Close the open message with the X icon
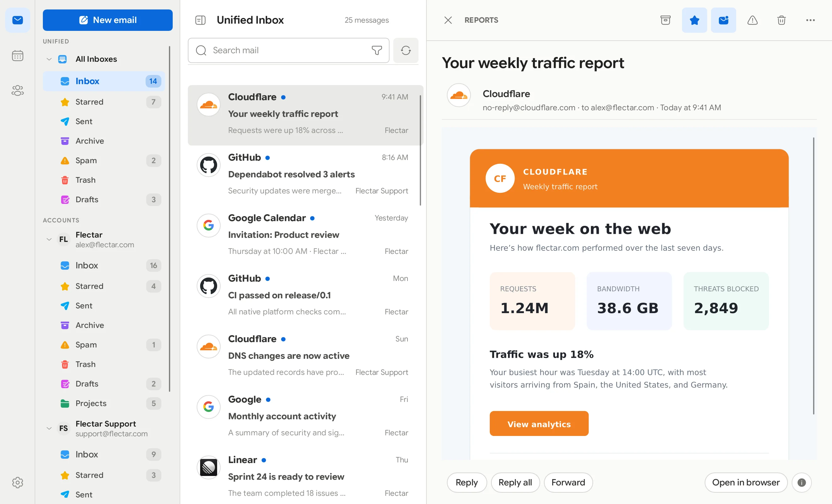The height and width of the screenshot is (504, 832). click(448, 20)
